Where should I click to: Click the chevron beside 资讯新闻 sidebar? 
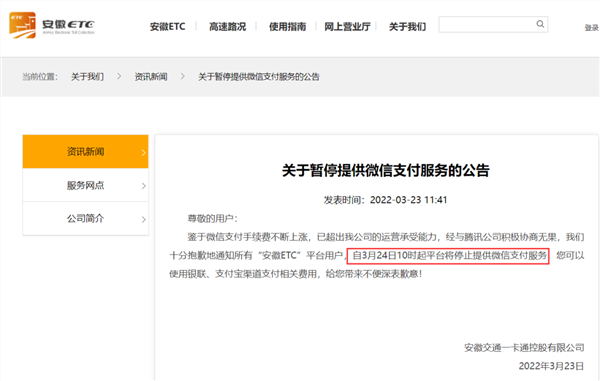(143, 152)
